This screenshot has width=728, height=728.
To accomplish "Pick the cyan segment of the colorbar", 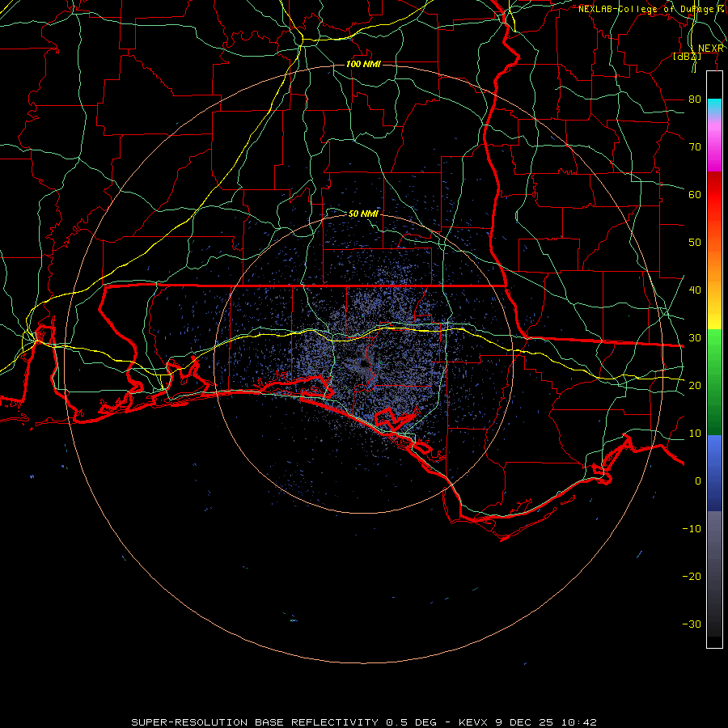I will [714, 107].
